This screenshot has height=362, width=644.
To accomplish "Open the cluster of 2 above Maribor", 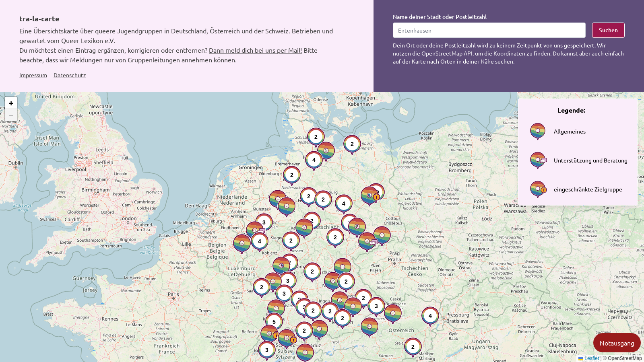I will pyautogui.click(x=413, y=348).
